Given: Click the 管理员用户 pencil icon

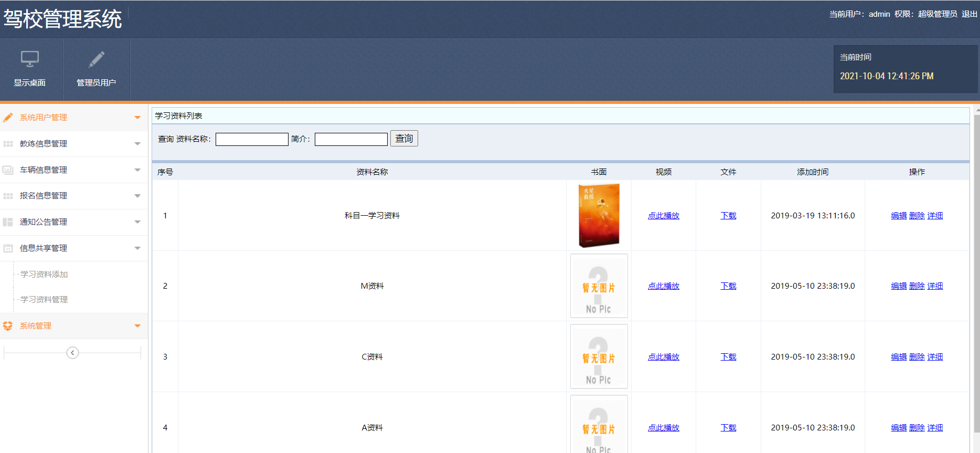Looking at the screenshot, I should click(97, 59).
